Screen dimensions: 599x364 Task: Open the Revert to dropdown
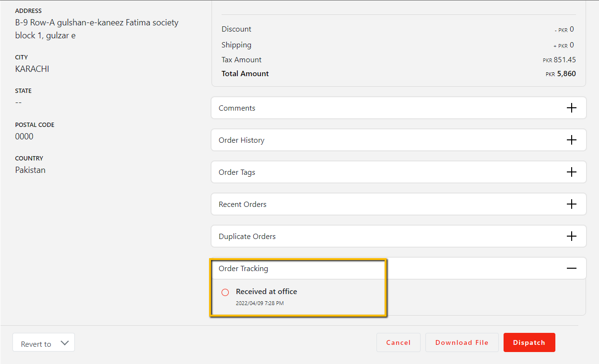44,343
